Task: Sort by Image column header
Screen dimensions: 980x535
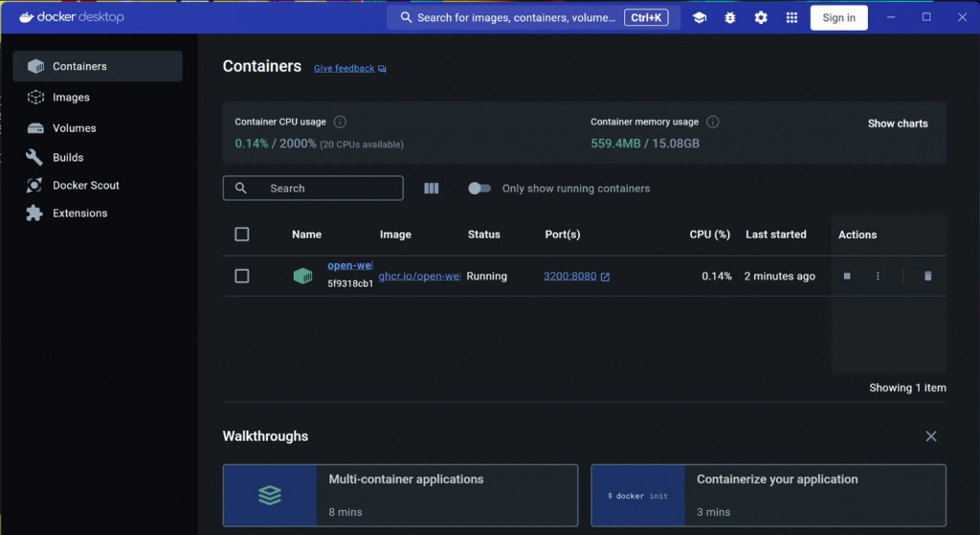Action: tap(395, 234)
